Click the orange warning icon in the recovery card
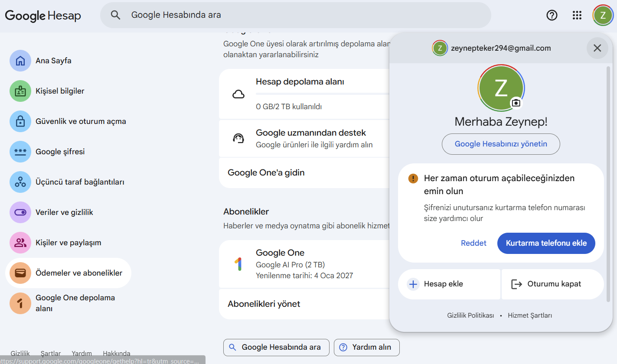The image size is (617, 364). [x=413, y=179]
